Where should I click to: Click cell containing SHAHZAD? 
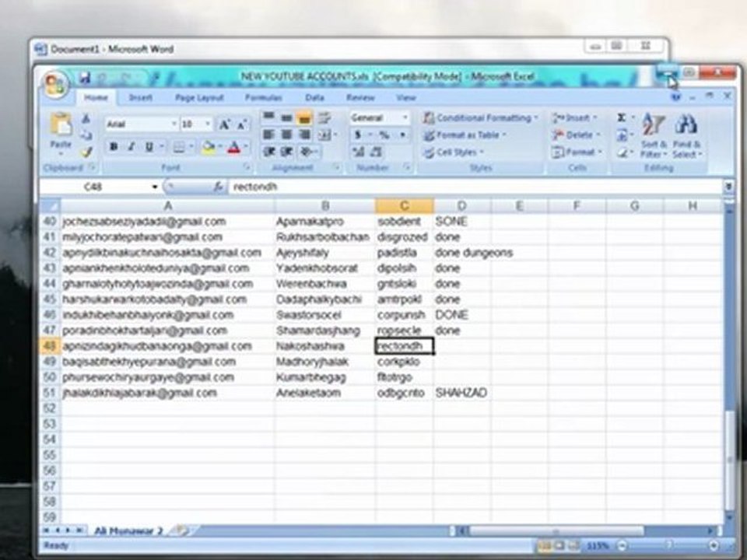pyautogui.click(x=461, y=392)
